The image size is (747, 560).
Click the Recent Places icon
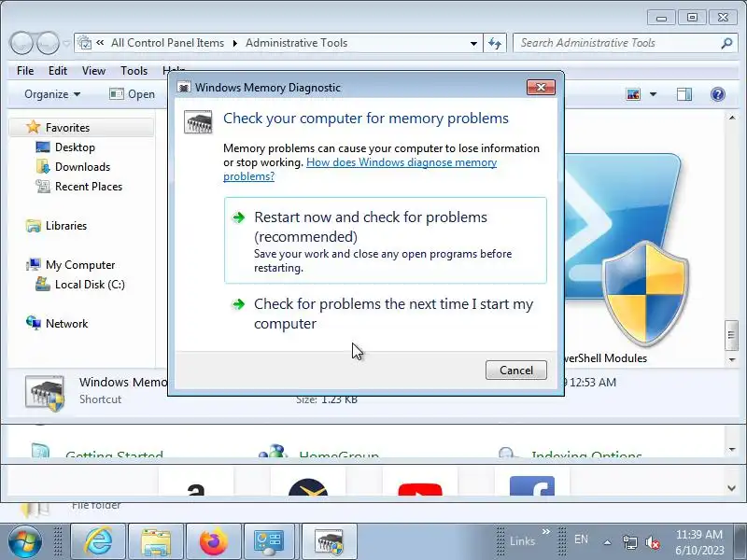[43, 186]
